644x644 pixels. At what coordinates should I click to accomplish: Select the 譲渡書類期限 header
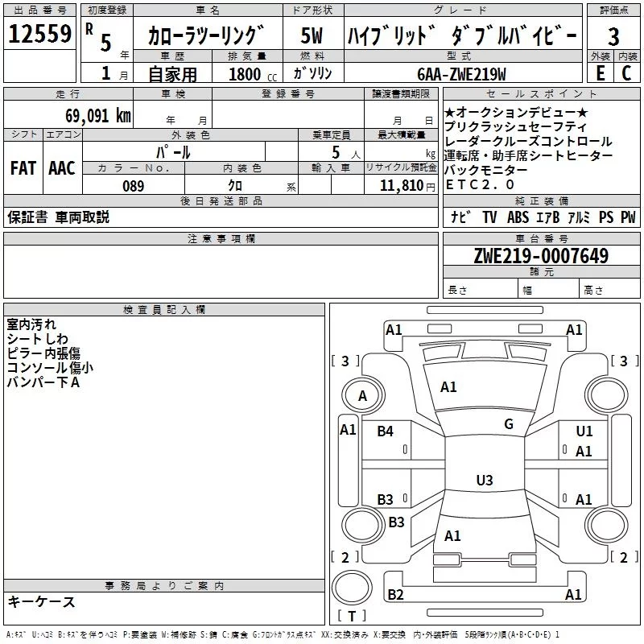[x=401, y=93]
